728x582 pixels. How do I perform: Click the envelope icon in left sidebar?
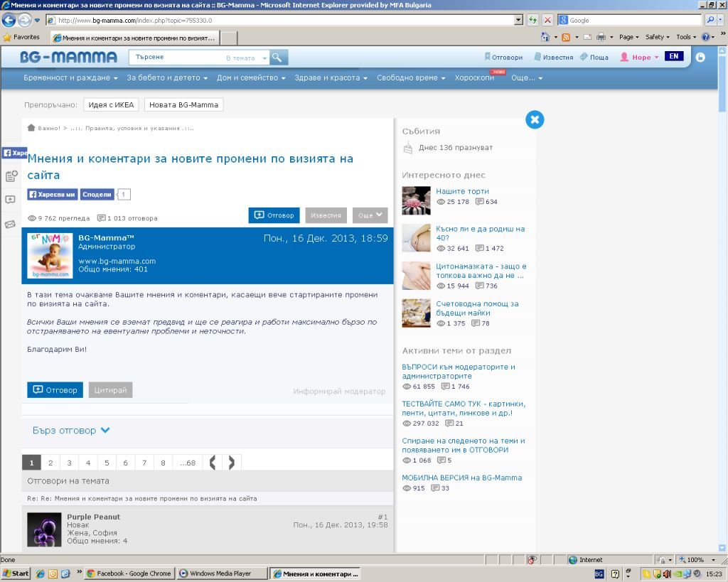click(x=11, y=225)
